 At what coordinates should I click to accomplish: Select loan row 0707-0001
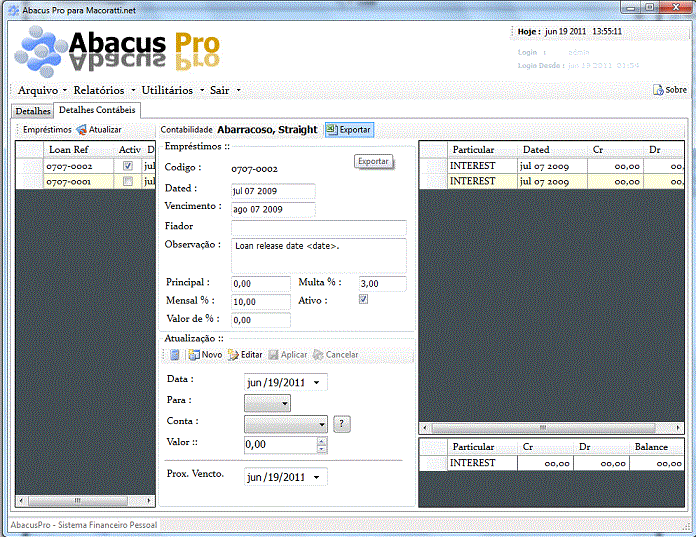click(85, 181)
